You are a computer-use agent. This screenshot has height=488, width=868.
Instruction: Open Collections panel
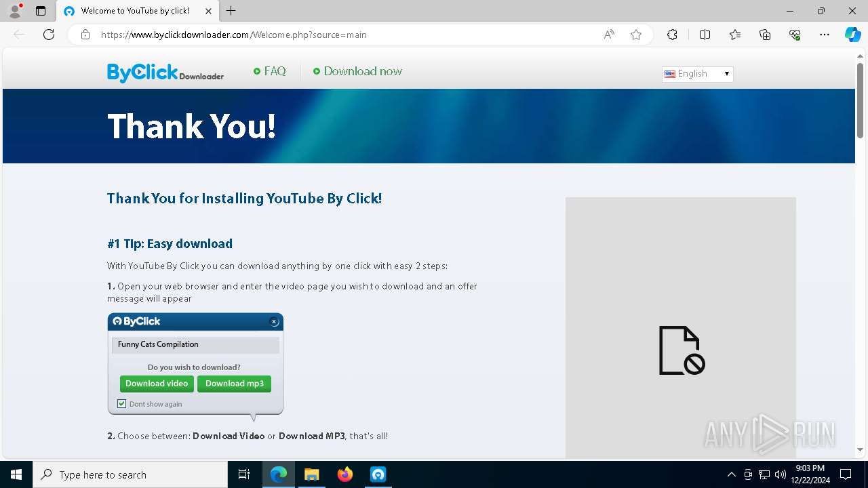tap(765, 35)
